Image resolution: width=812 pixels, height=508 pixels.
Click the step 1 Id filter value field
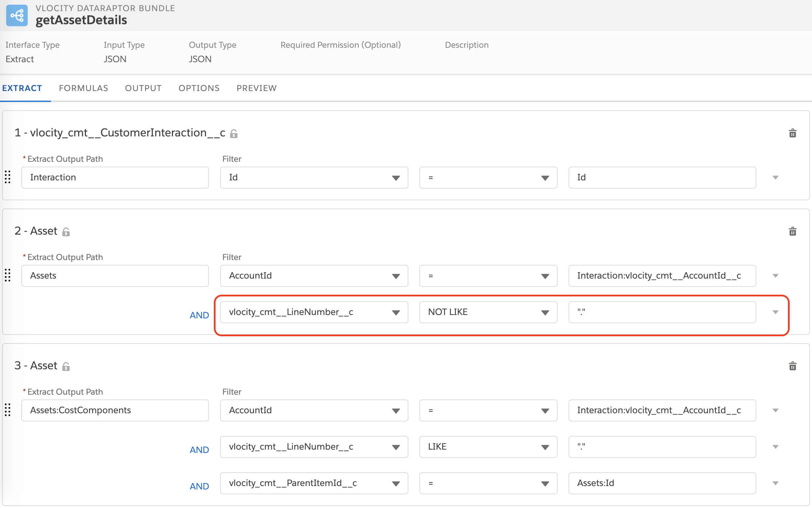coord(662,178)
